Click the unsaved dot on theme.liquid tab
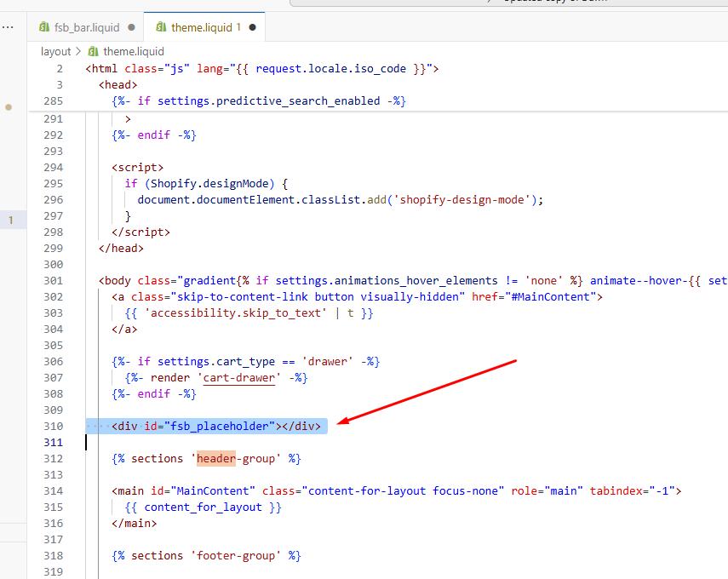Viewport: 728px width, 579px height. pos(253,27)
